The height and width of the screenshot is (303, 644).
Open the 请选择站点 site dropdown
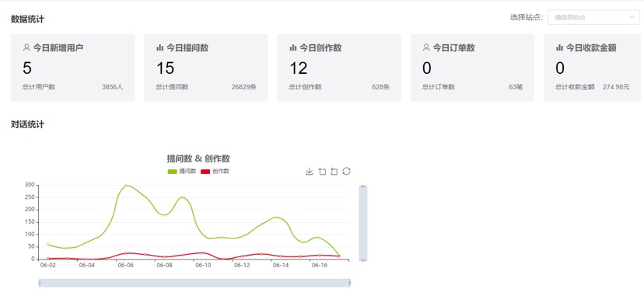593,17
